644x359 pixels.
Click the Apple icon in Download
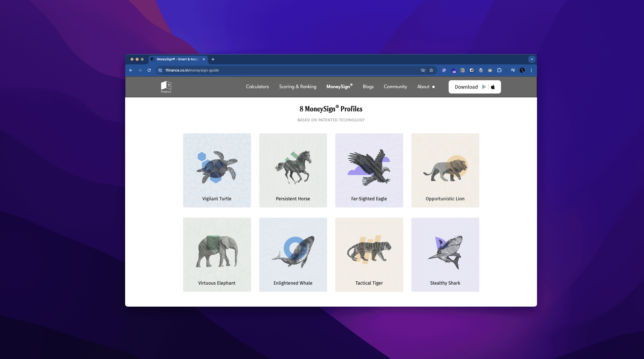coord(493,87)
